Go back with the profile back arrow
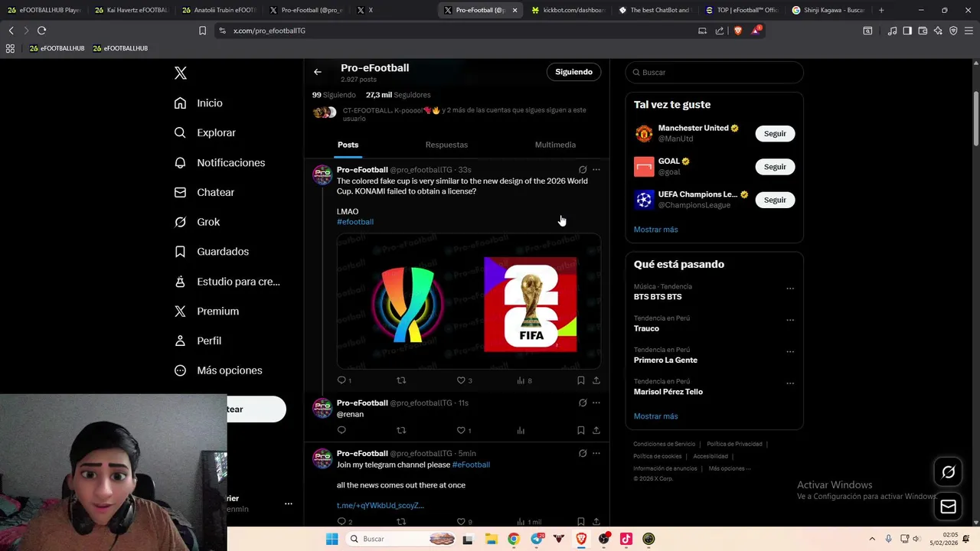Viewport: 980px width, 551px height. coord(318,72)
